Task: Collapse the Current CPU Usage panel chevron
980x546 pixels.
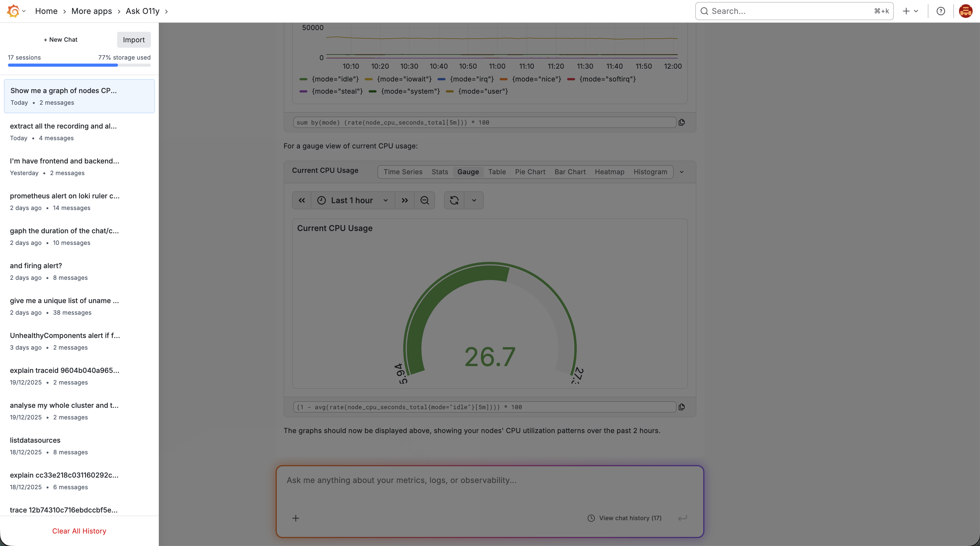Action: click(x=682, y=172)
